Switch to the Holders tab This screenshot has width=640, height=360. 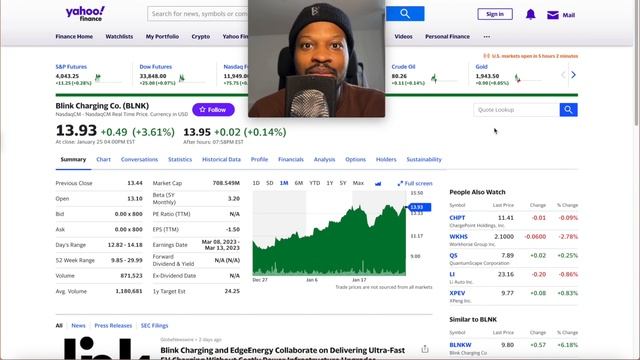pos(386,160)
